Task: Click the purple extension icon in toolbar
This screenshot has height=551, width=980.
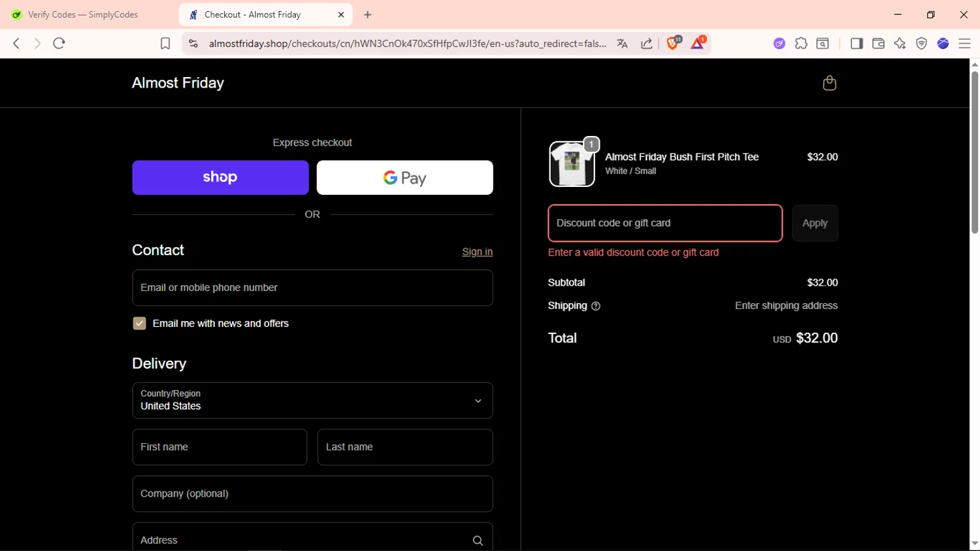Action: coord(779,43)
